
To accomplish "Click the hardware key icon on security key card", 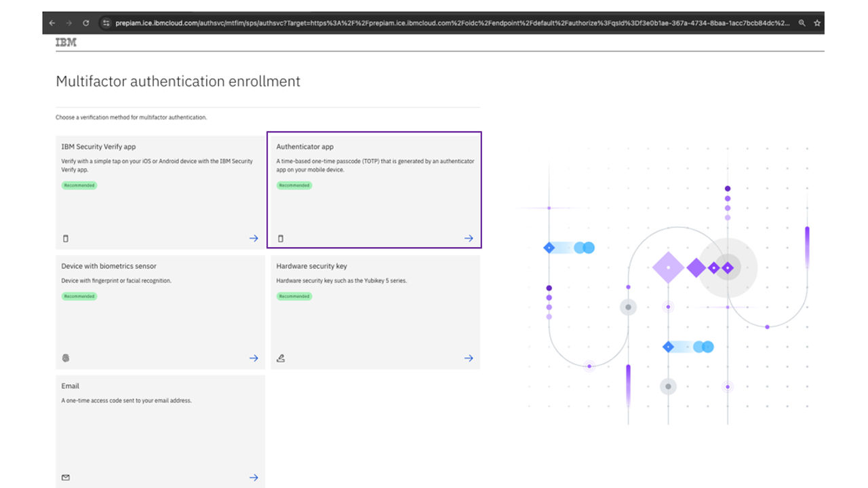I will [x=281, y=358].
